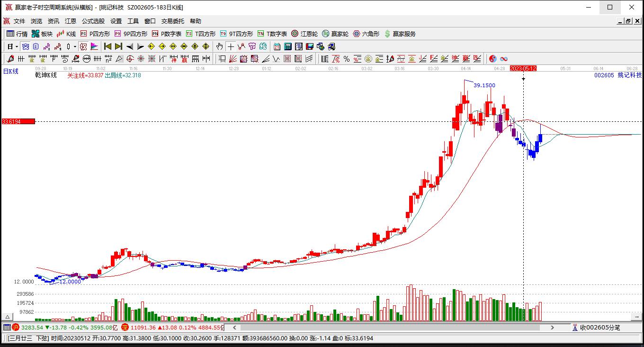
Task: Click the horizontal chart scrollbar thumb
Action: click(x=390, y=328)
